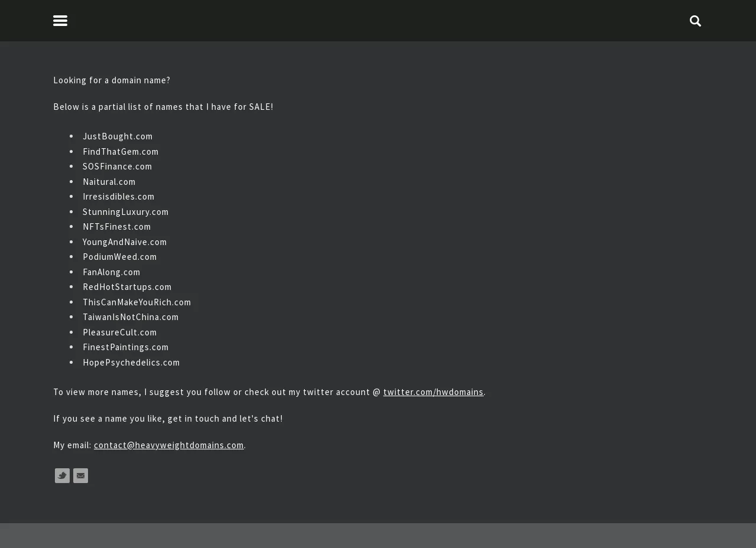Select TaiwanIsNotChina.com domain entry
This screenshot has height=548, width=756.
click(131, 317)
